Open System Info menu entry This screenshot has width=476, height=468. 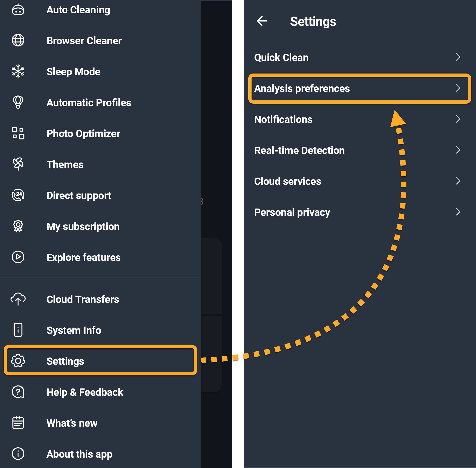[74, 330]
